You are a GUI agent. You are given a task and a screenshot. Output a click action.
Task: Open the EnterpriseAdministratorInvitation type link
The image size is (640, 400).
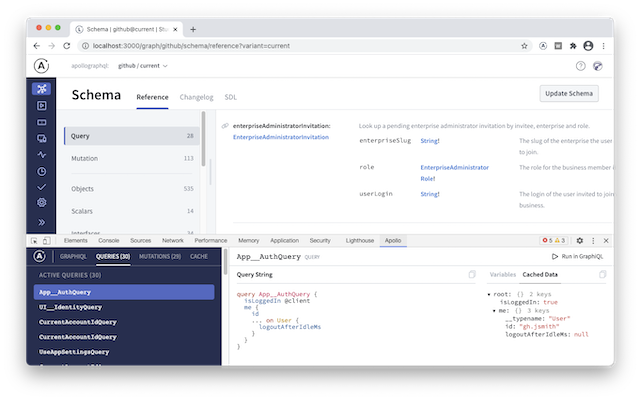click(281, 137)
